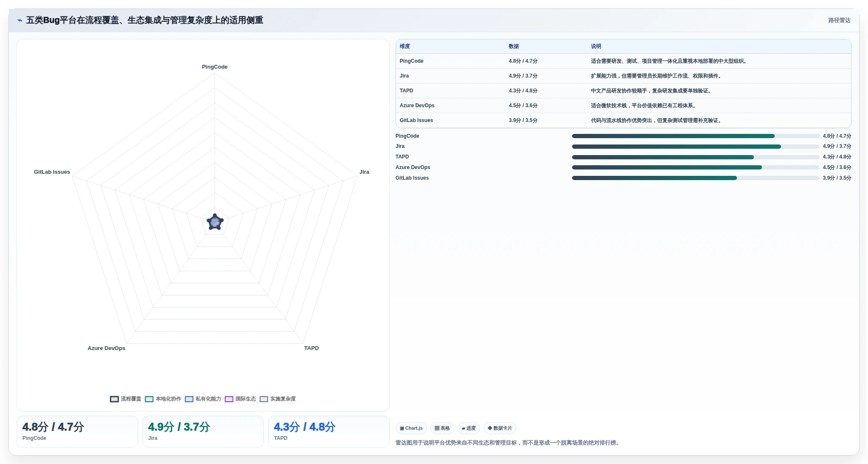Toggle the 本地化协作 legend swatch

point(149,399)
